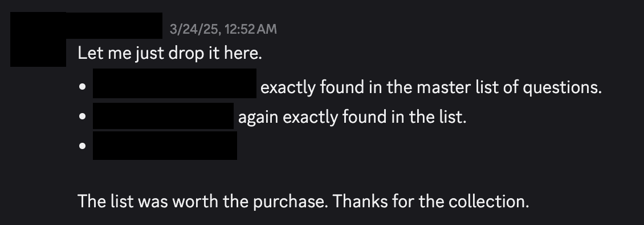This screenshot has height=225, width=644.
Task: Click the first bullet point dot
Action: click(83, 87)
